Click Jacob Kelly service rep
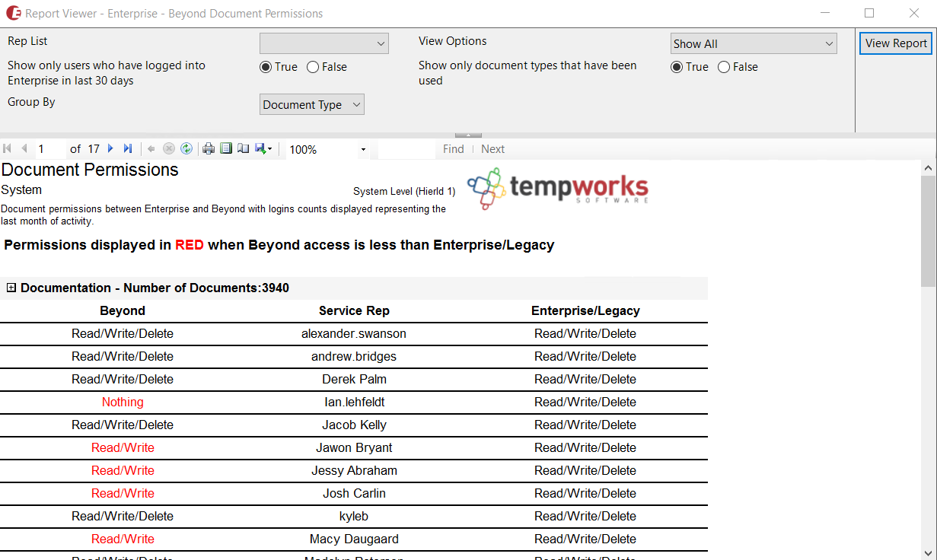The width and height of the screenshot is (937, 560). (x=354, y=425)
